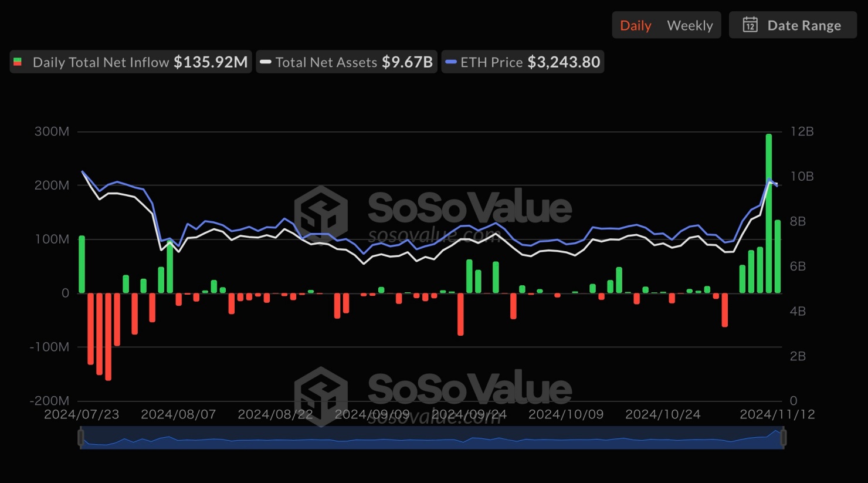Click the 10B right axis label

[x=802, y=177]
